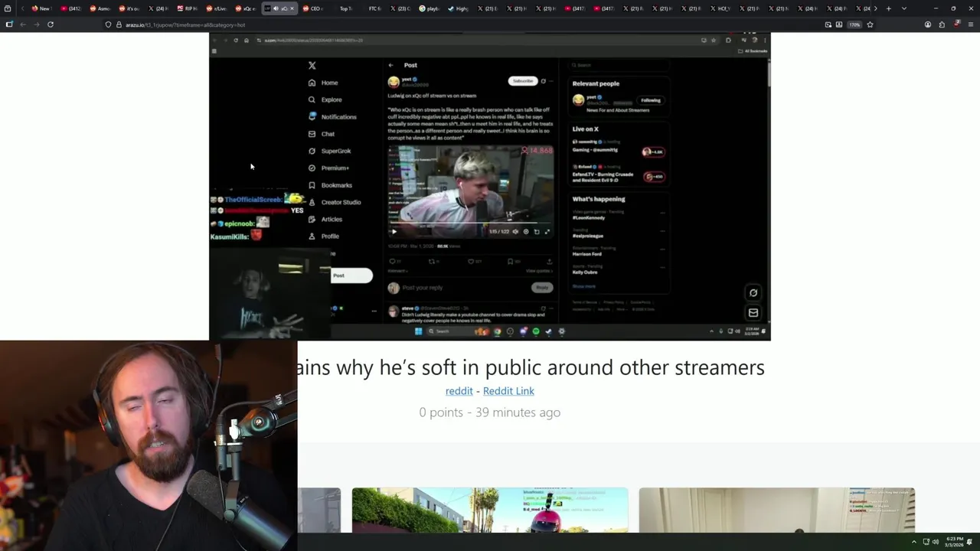Viewport: 980px width, 551px height.
Task: Switch to the 'RIP H' tab
Action: tap(186, 8)
